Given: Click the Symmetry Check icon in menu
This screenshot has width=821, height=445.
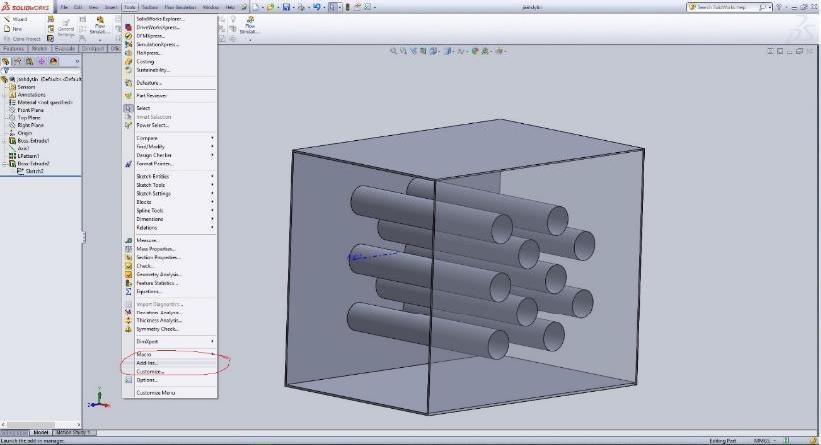Looking at the screenshot, I should pos(128,329).
